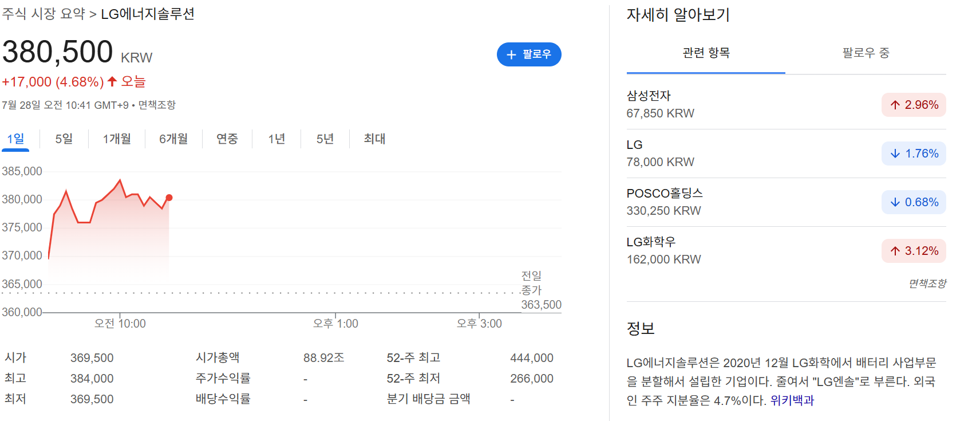The image size is (980, 421).
Task: Click the plus icon on 팔로우 button
Action: pos(512,54)
